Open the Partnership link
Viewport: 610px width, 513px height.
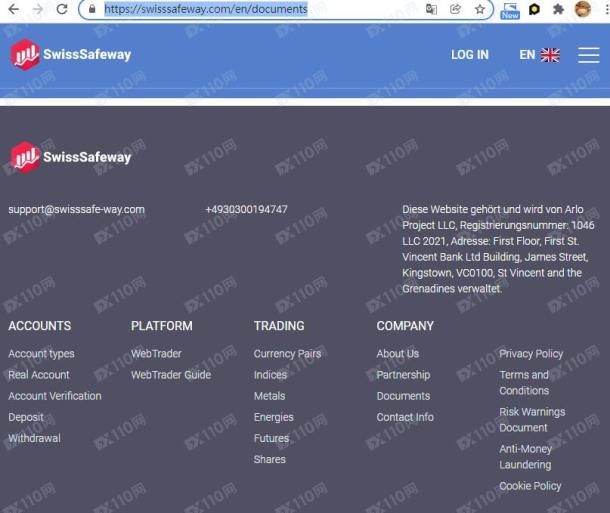point(403,375)
